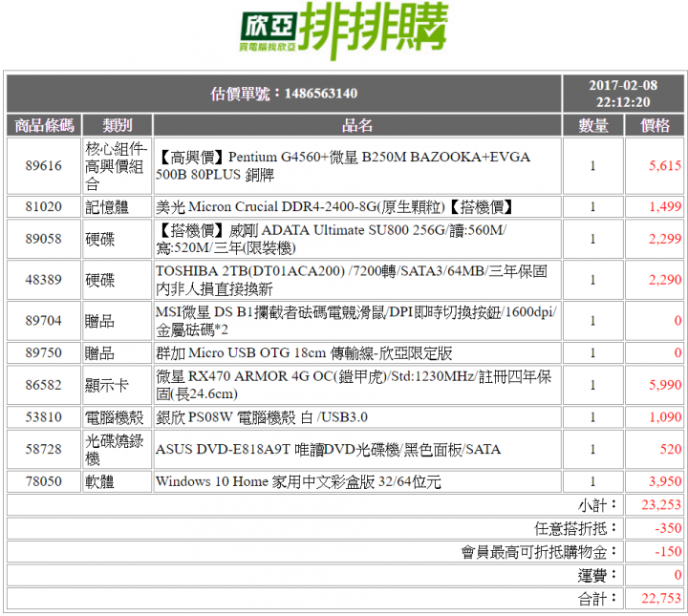Click the 欣亞 排排購 logo
Image resolution: width=688 pixels, height=616 pixels.
[x=344, y=30]
